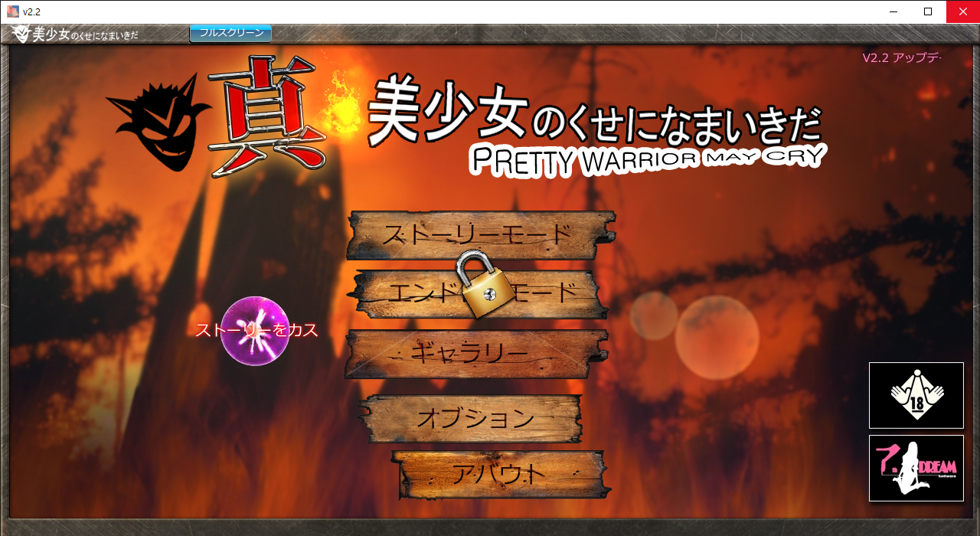Click the black demon mask logo
Screen dimensions: 980x536
(x=158, y=123)
